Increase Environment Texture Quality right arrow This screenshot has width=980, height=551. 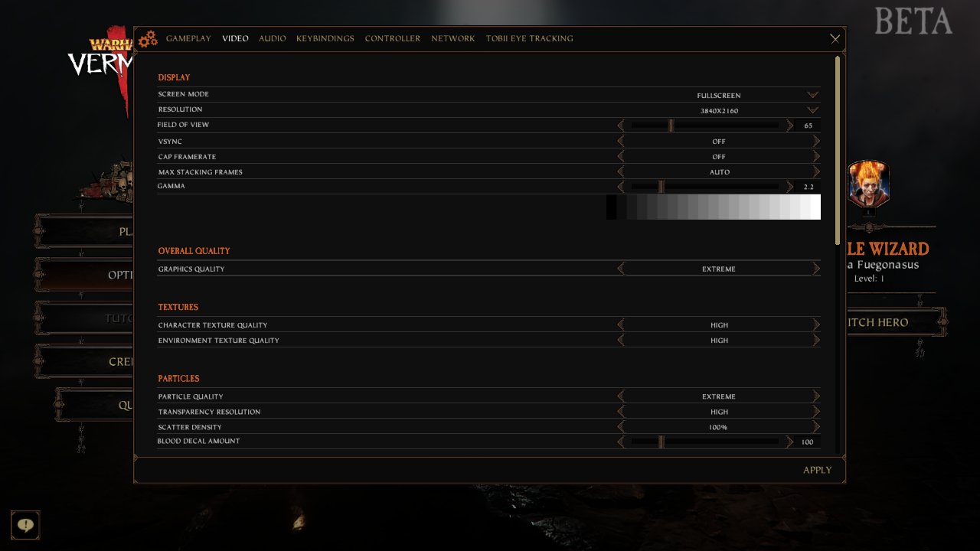click(816, 340)
